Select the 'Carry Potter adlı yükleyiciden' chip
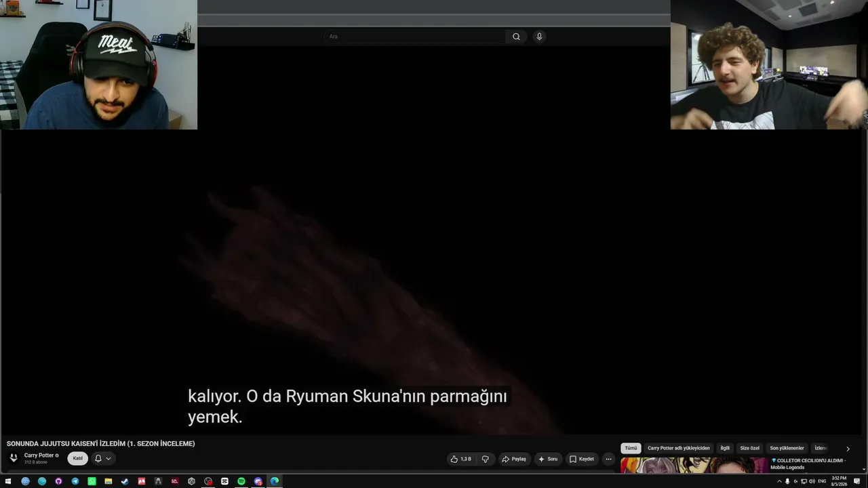The image size is (868, 488). 679,448
